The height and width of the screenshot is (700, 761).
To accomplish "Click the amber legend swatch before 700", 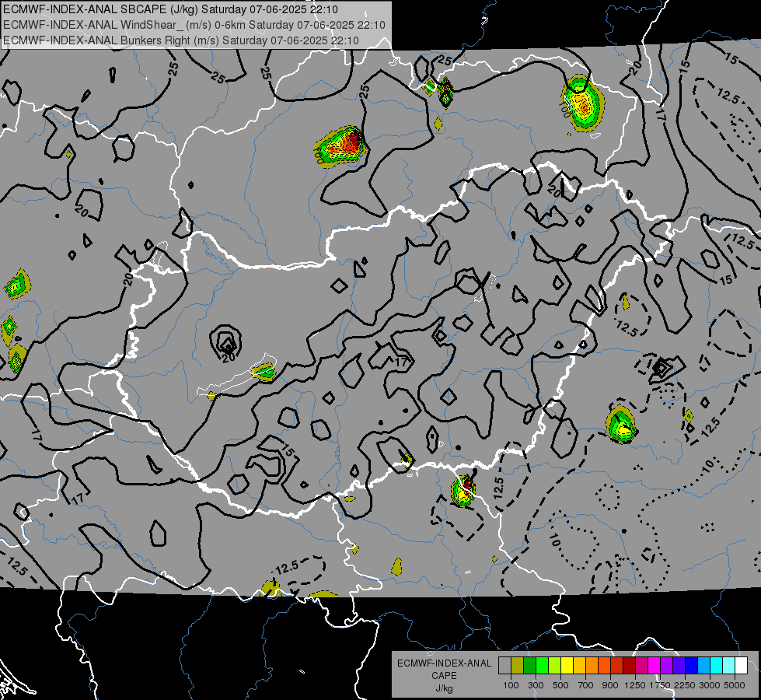I will pos(579,665).
